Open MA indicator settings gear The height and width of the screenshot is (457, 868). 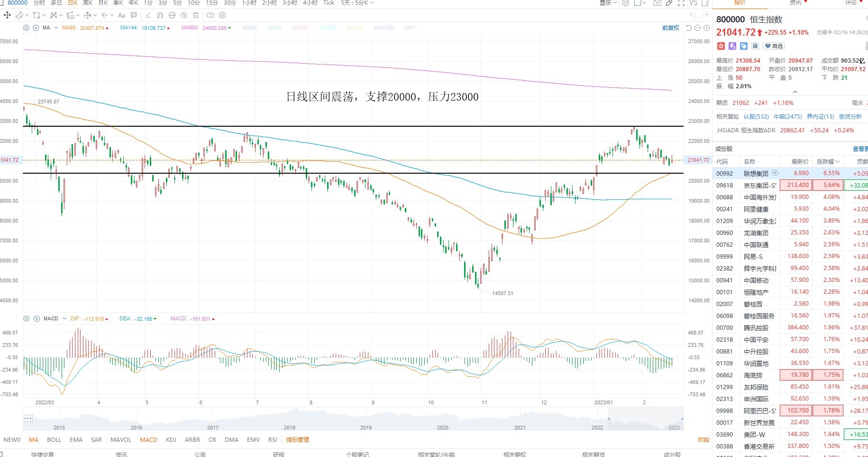(x=27, y=28)
